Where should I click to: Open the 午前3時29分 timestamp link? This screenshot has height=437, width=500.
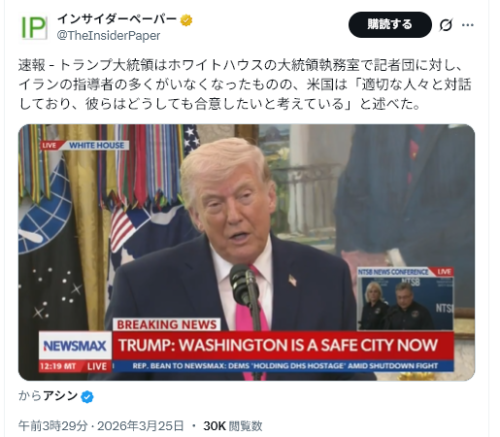(x=53, y=426)
